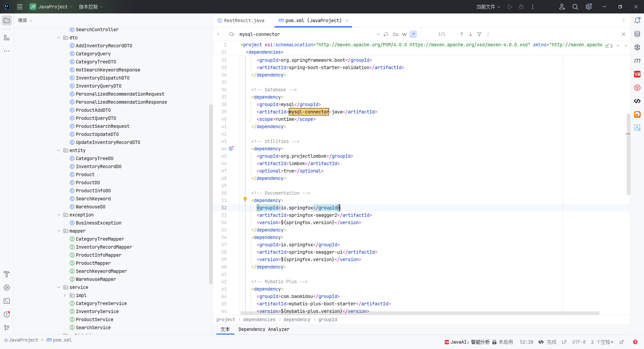644x349 pixels.
Task: Clear the search text field
Action: (x=378, y=34)
